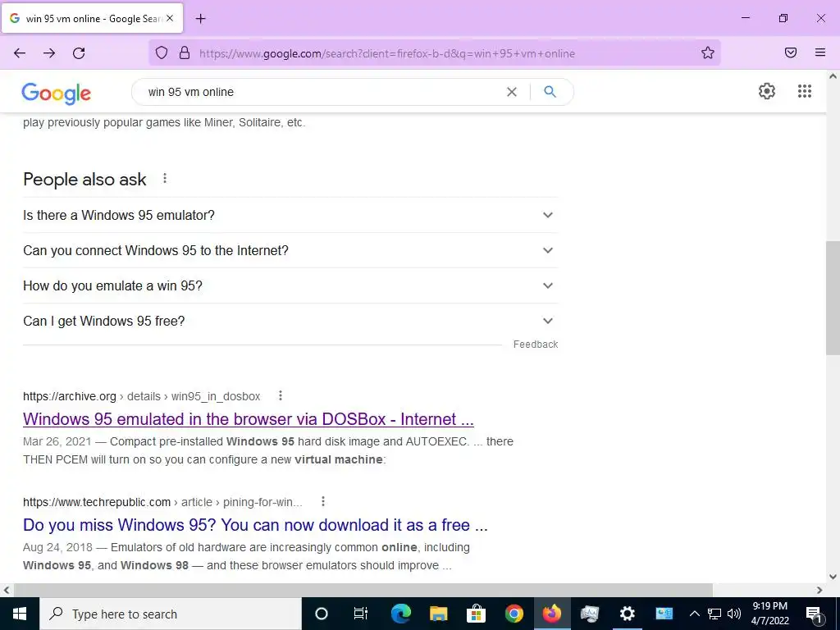Open the network tray icon
Viewport: 840px width, 630px height.
pos(714,614)
